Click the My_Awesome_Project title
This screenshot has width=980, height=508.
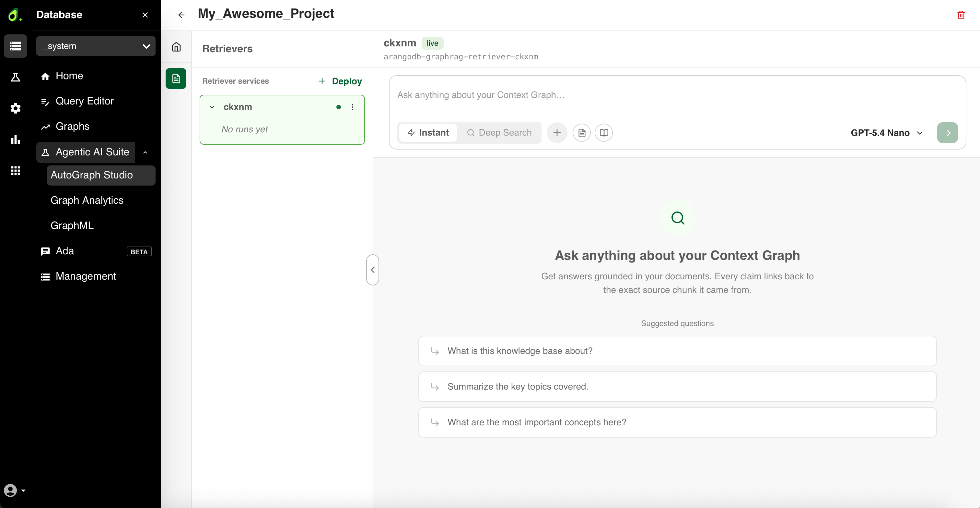tap(266, 14)
